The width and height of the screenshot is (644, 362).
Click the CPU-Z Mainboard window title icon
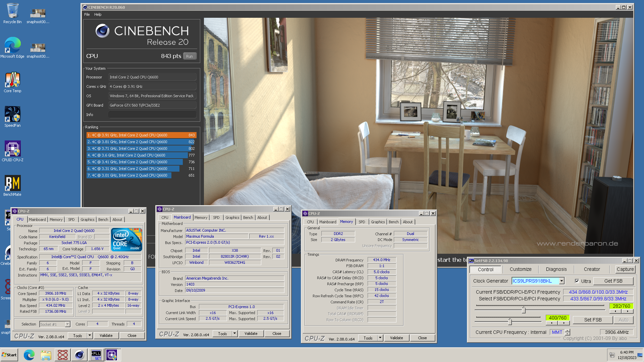[x=160, y=209]
